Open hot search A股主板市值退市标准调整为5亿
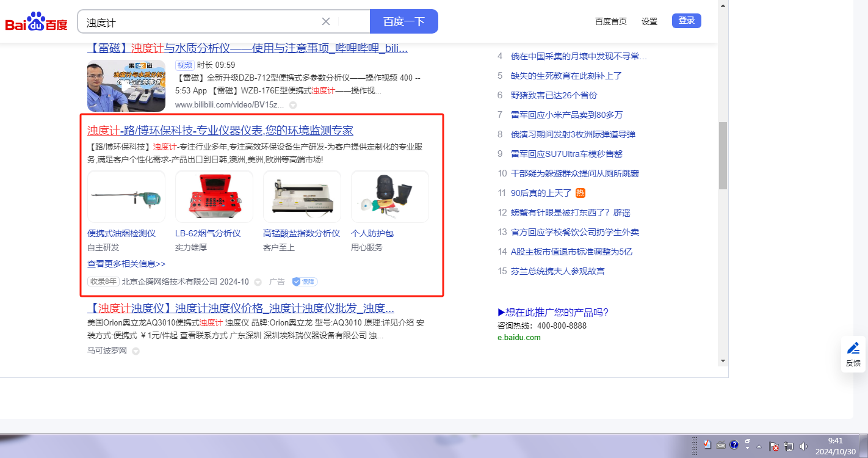Screen dimensions: 868x458 coord(572,252)
